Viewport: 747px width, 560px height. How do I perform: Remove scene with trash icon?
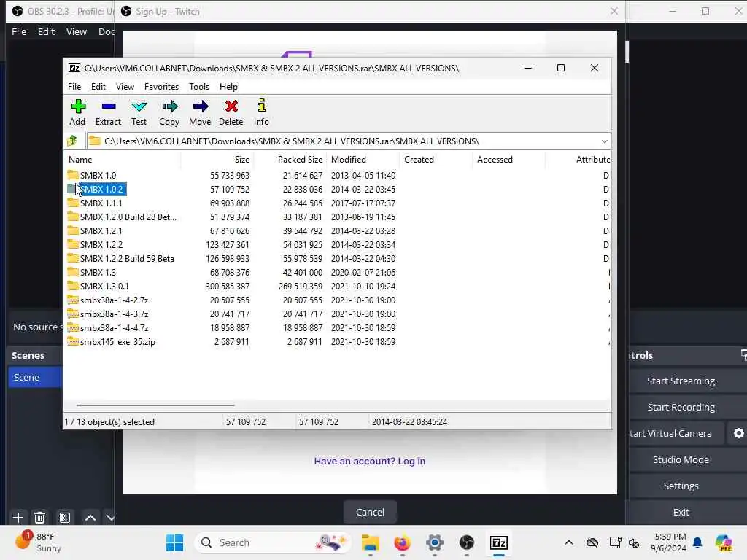(x=39, y=517)
